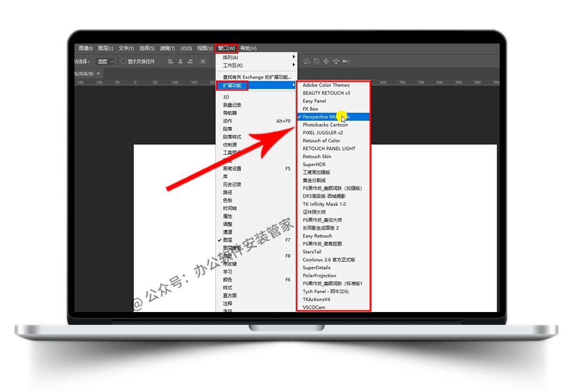
Task: Open the 图层 auto-select dropdown
Action: click(105, 62)
